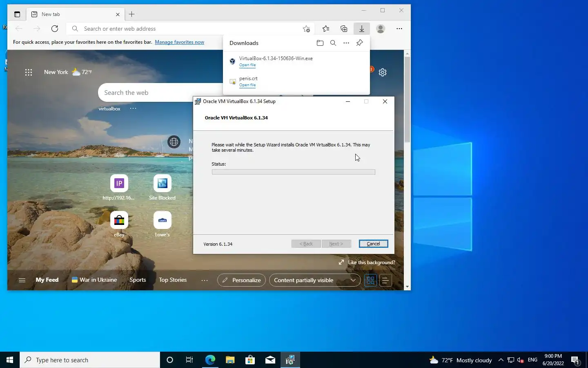
Task: Click the virtualbox recent search suggestion
Action: pos(109,109)
